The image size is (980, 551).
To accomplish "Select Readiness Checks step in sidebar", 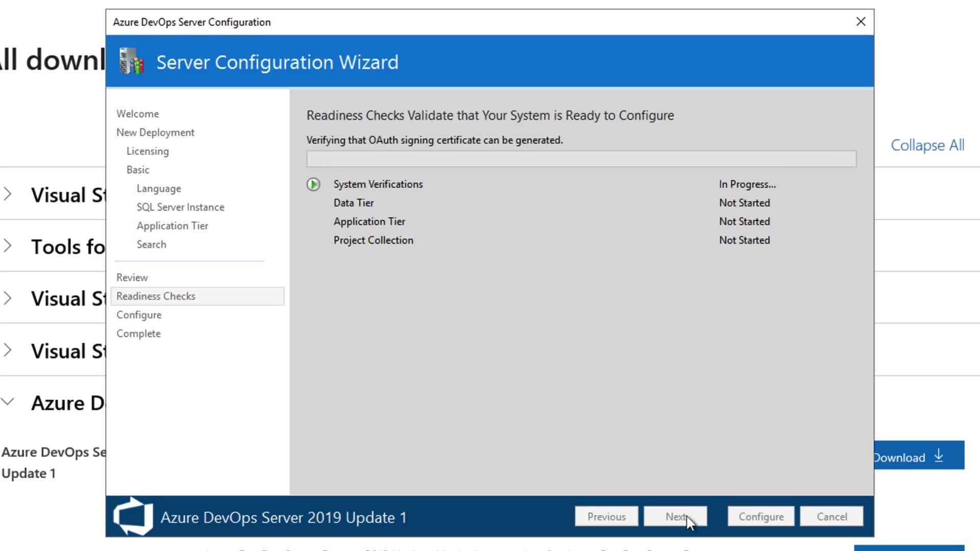I will pos(156,296).
